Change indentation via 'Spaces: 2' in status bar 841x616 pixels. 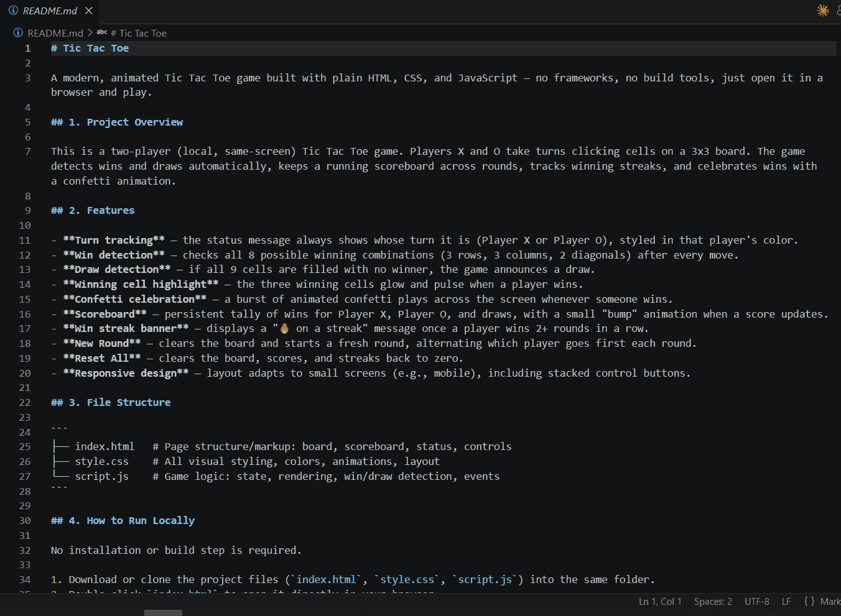713,602
